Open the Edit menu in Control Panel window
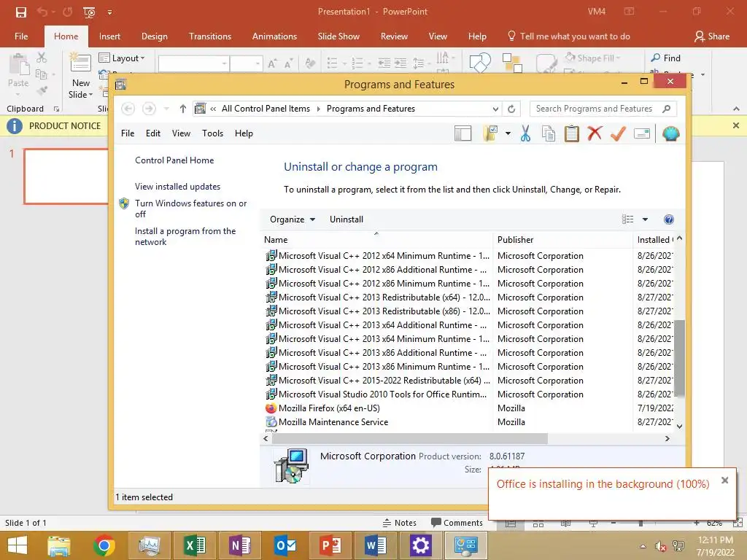This screenshot has height=560, width=747. click(153, 133)
